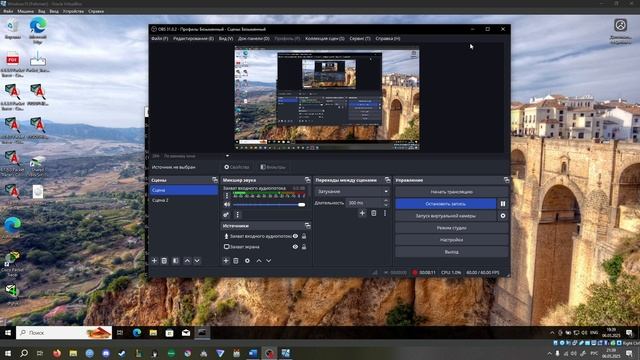The height and width of the screenshot is (360, 640).
Task: Move source up in the Источники list
Action: pyautogui.click(x=259, y=260)
